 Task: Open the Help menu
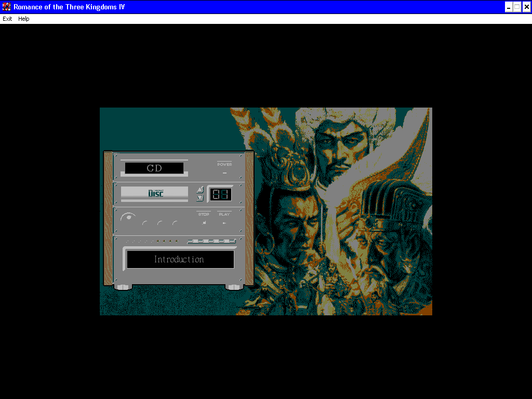[x=24, y=19]
